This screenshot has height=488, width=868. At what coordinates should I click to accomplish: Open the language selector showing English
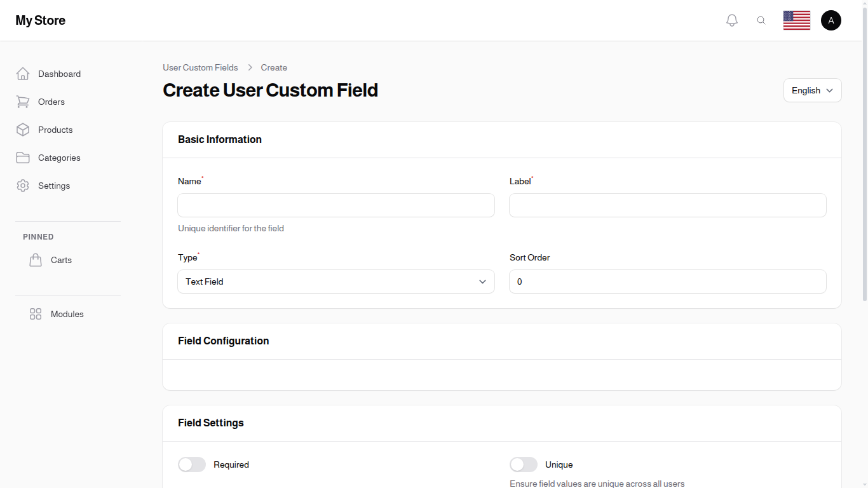pyautogui.click(x=812, y=90)
